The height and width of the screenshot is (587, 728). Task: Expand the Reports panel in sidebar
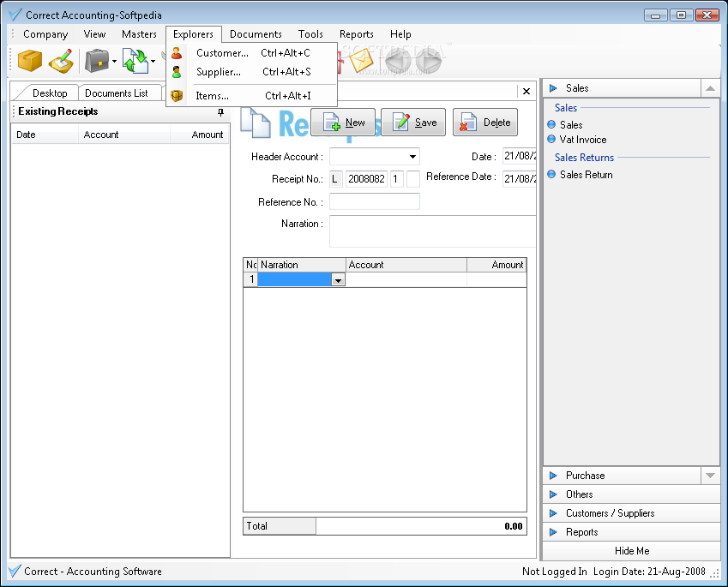pos(631,532)
